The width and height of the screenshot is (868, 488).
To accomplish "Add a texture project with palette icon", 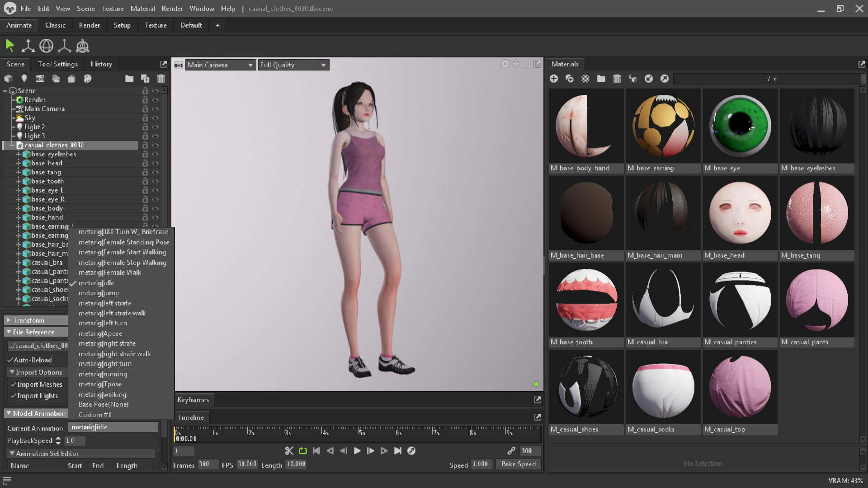I will 87,79.
